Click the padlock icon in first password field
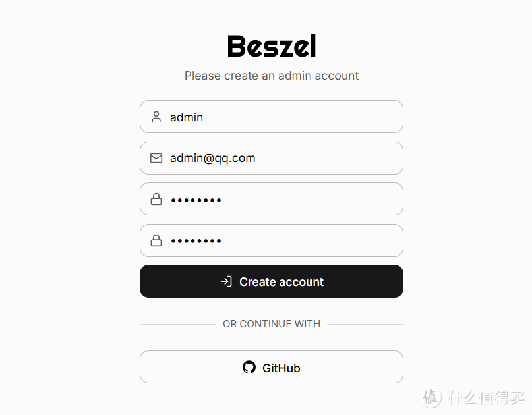Viewport: 532px width, 415px height. 156,199
